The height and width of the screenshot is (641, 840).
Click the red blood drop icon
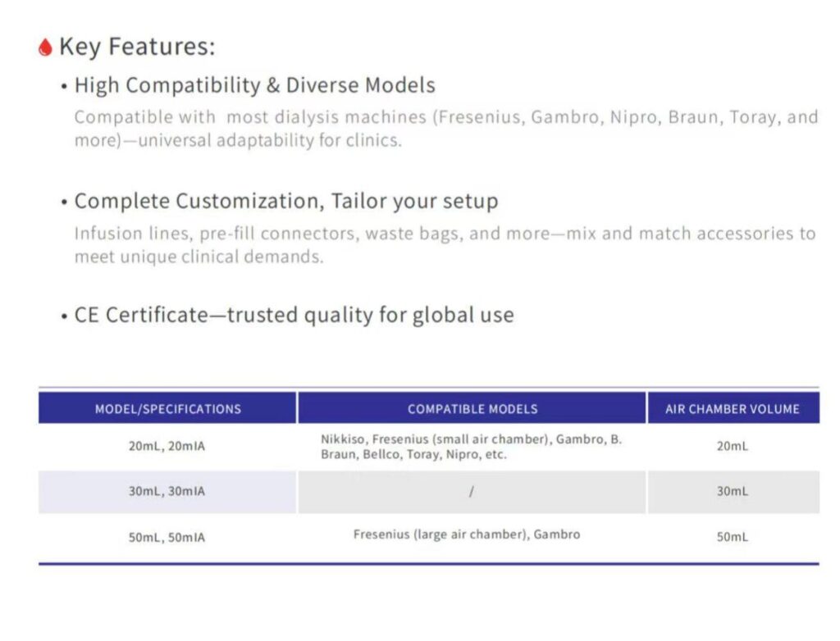click(x=45, y=48)
